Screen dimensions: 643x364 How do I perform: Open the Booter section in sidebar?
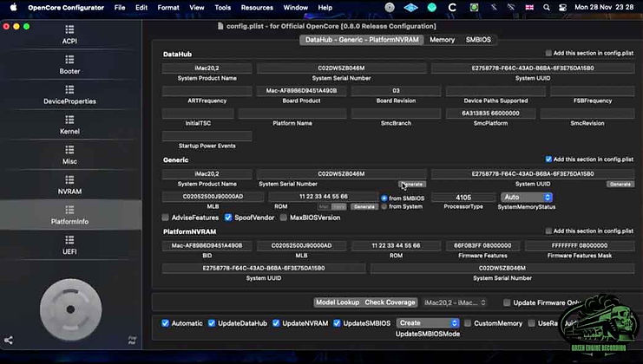point(69,65)
